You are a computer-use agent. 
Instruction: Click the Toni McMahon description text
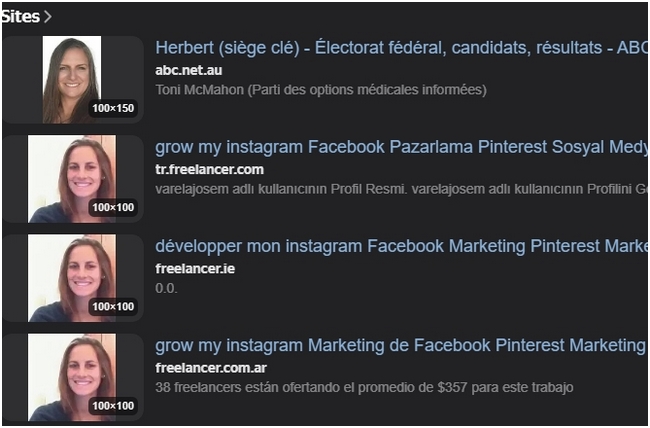coord(320,90)
